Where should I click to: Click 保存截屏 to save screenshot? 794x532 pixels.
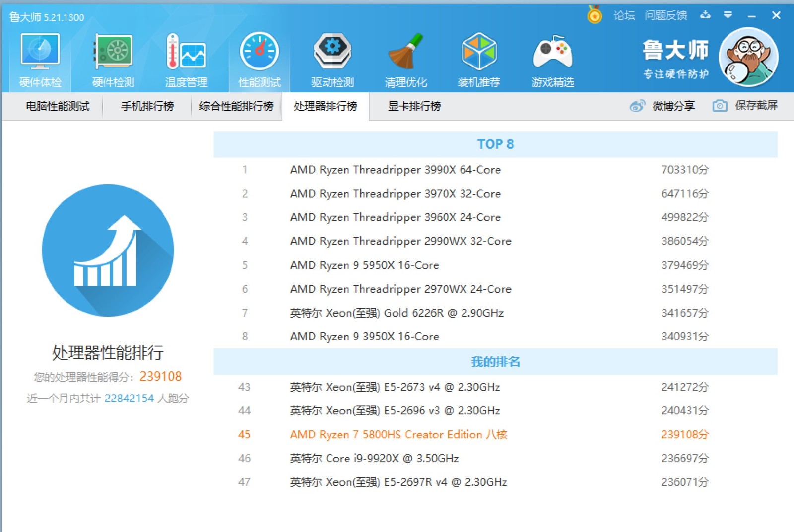point(756,105)
